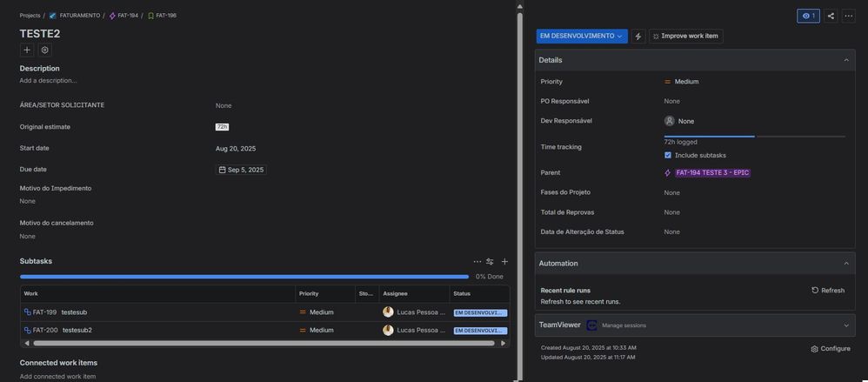Viewport: 868px width, 382px height.
Task: Open the EM DESENVOLVIMENTO status dropdown
Action: tap(582, 36)
